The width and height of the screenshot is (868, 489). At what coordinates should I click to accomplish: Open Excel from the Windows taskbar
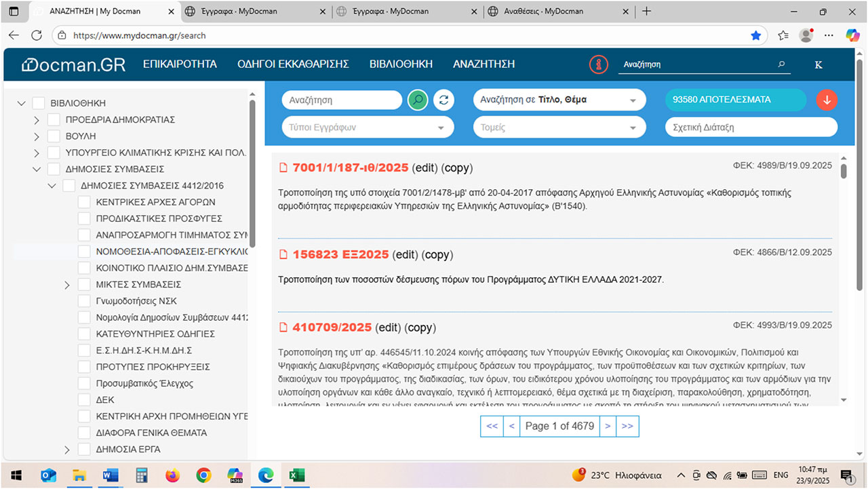click(296, 475)
